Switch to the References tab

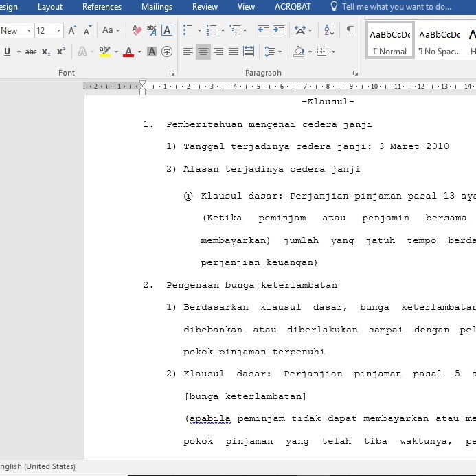(x=102, y=7)
